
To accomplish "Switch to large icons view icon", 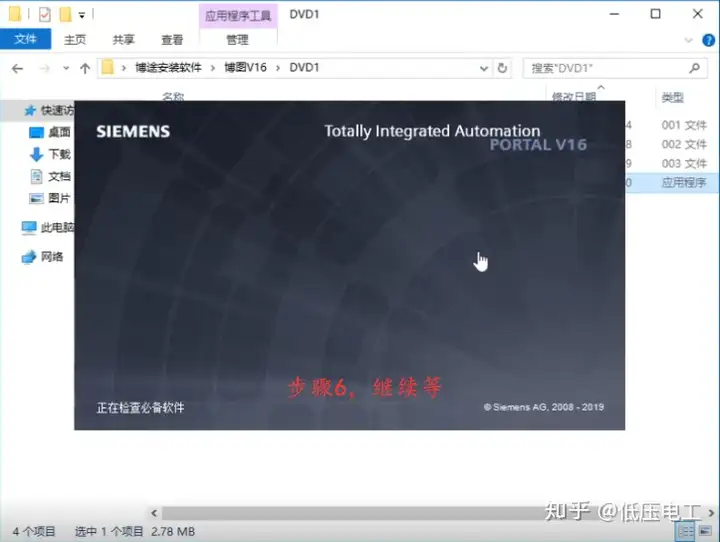I will (x=705, y=531).
